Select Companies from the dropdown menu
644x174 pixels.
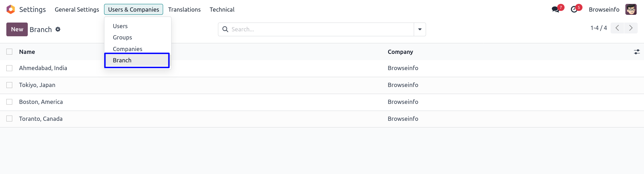(x=128, y=49)
